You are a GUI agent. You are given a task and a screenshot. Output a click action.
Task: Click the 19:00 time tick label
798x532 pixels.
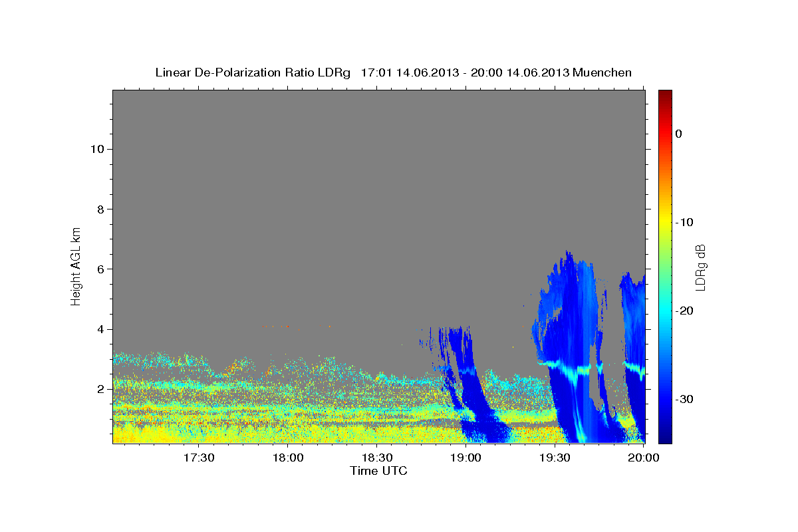click(x=465, y=458)
